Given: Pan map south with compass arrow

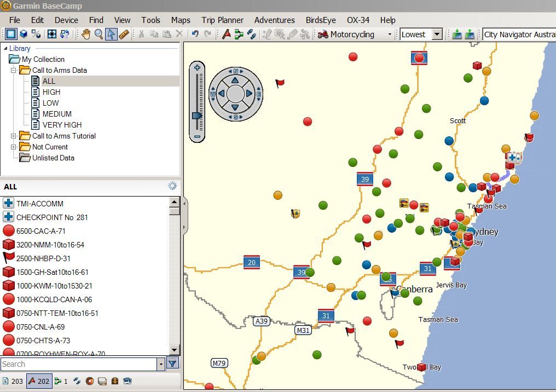Looking at the screenshot, I should click(x=235, y=107).
